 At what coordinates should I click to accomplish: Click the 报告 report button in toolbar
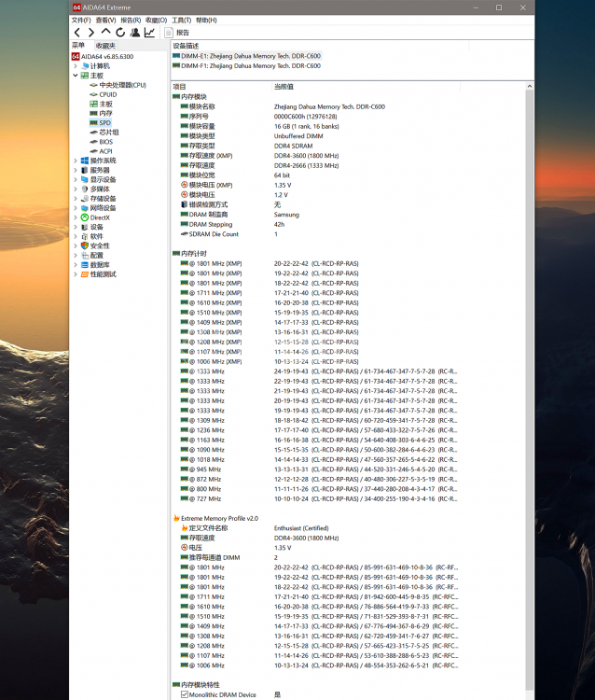point(177,33)
